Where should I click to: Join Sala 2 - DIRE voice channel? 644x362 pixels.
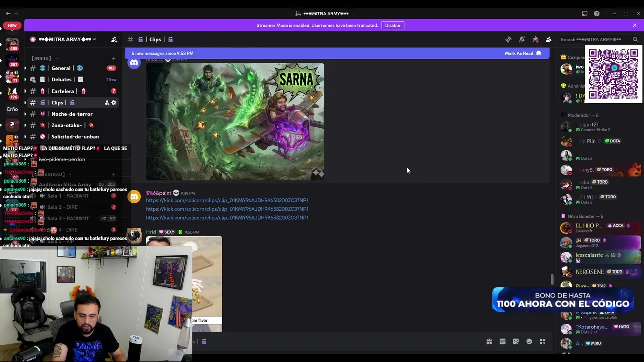tap(72, 207)
